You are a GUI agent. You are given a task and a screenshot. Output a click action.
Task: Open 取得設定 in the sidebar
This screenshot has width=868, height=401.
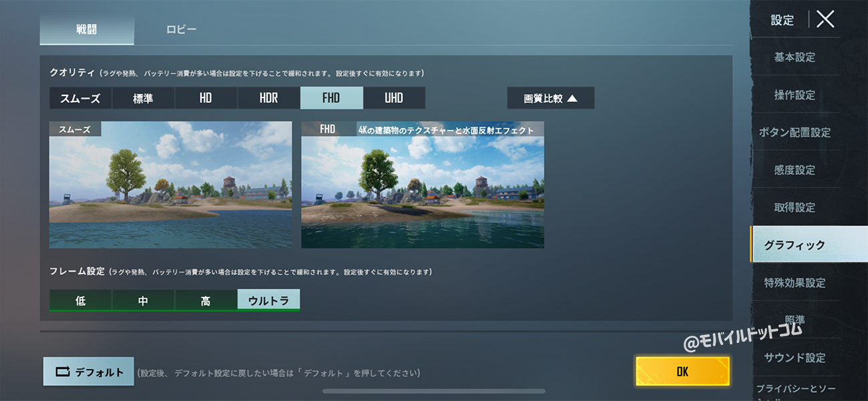pyautogui.click(x=795, y=208)
